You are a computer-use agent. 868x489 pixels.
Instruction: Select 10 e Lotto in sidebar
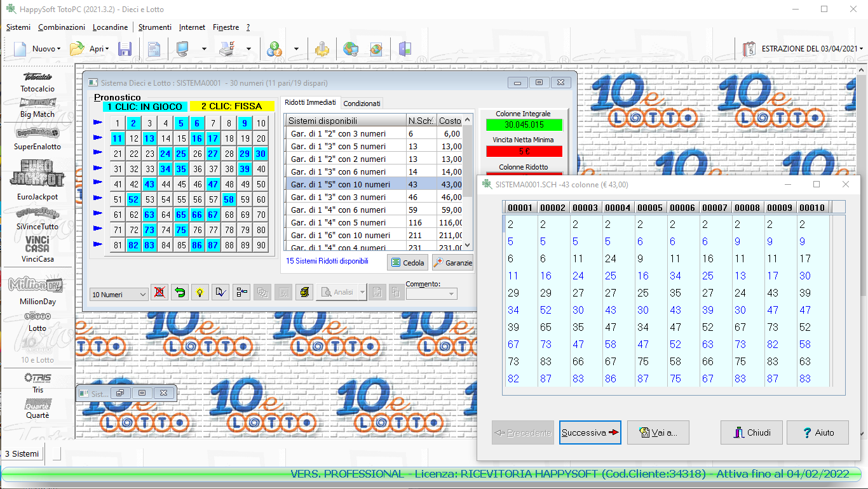(37, 351)
